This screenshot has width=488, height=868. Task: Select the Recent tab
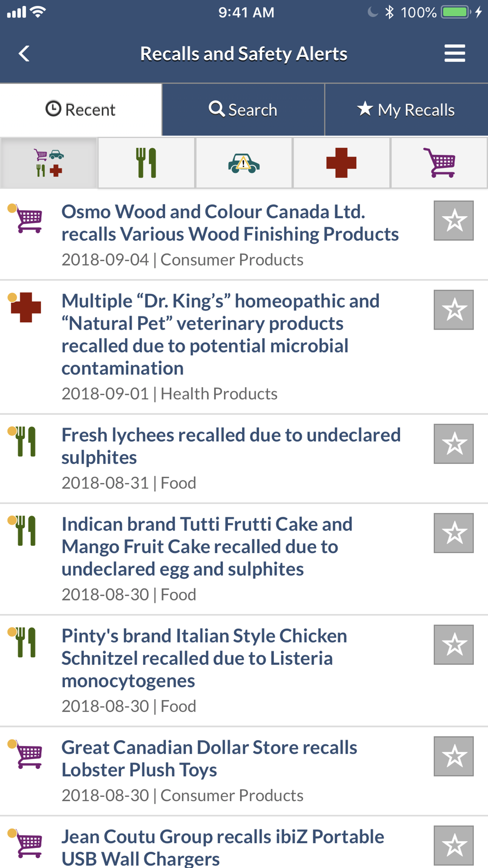81,110
